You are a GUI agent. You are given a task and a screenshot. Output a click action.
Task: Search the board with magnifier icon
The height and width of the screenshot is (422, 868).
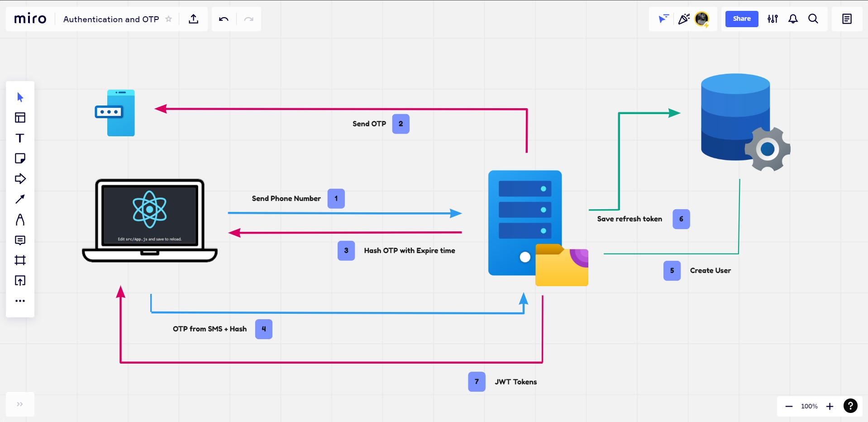click(x=813, y=19)
